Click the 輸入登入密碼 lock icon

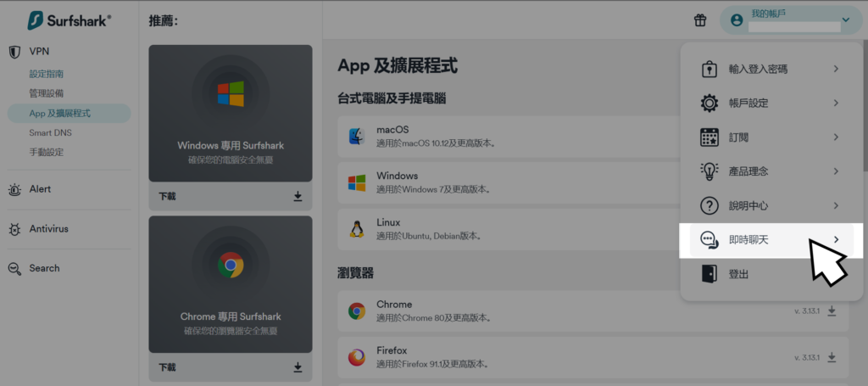tap(709, 69)
